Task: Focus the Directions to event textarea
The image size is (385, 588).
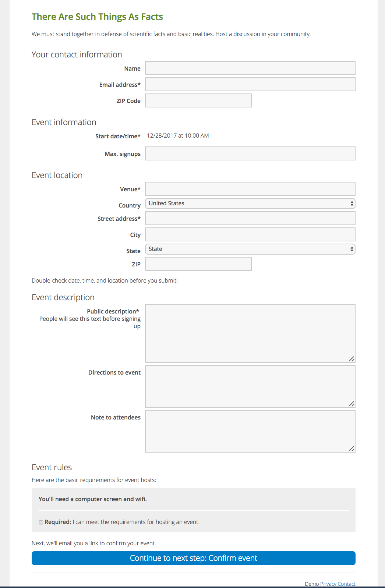Action: pyautogui.click(x=250, y=386)
